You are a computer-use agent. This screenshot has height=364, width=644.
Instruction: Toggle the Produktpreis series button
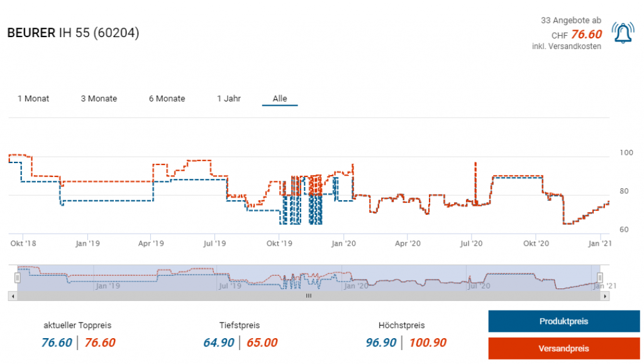(x=563, y=321)
